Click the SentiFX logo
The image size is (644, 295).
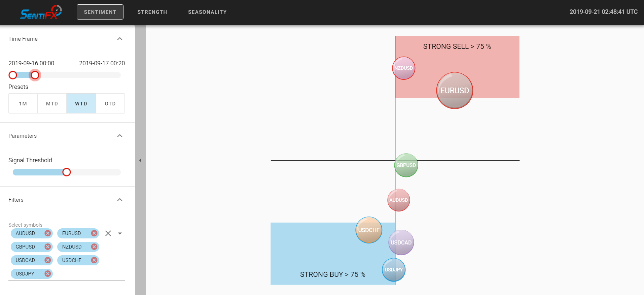pos(41,12)
